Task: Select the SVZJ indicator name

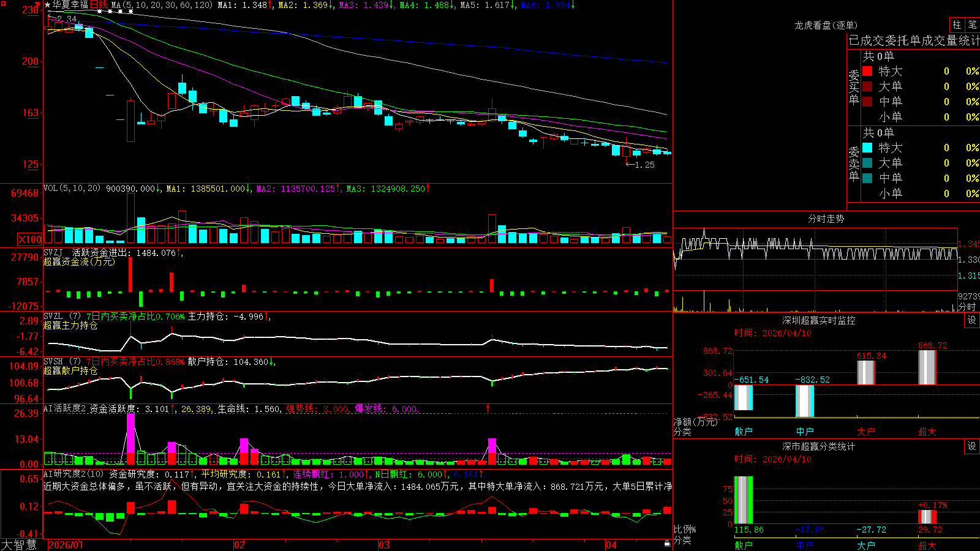Action: [53, 252]
